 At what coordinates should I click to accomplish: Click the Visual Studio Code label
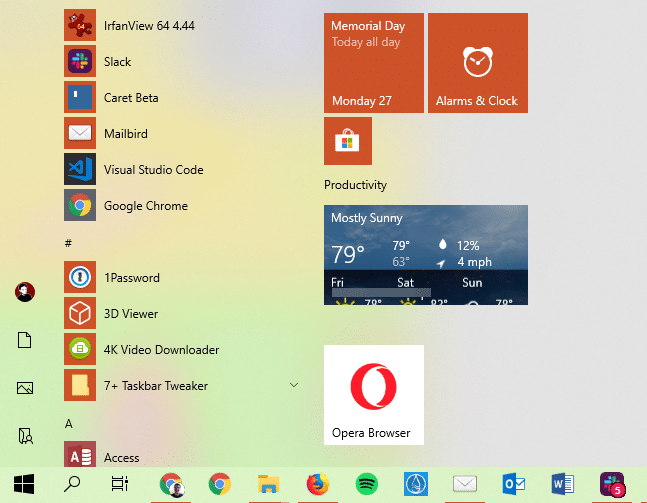click(153, 170)
